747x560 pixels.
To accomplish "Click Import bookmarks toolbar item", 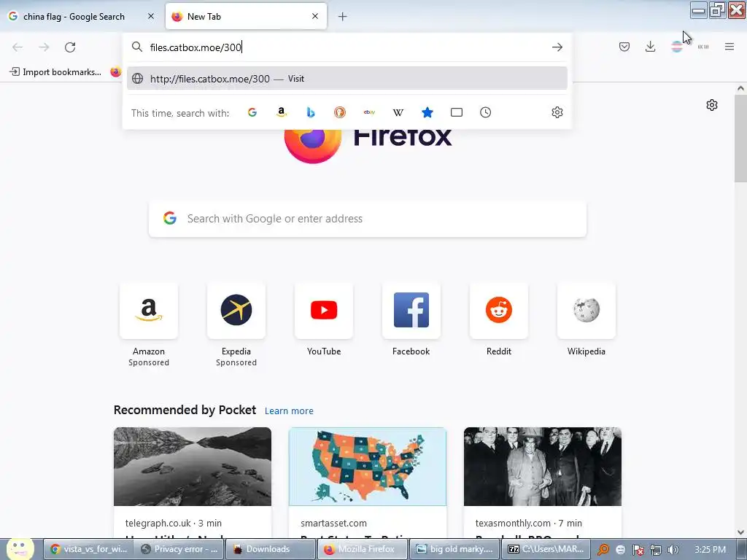I will [55, 72].
